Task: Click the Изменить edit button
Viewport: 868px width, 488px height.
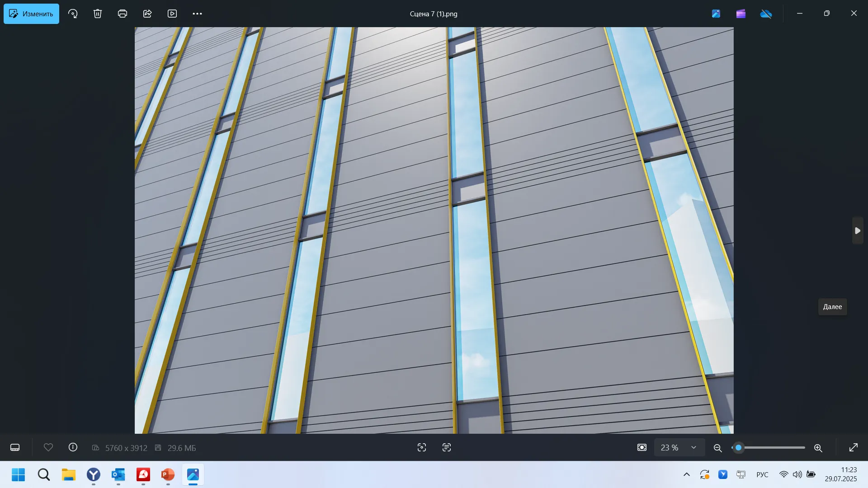Action: 31,14
